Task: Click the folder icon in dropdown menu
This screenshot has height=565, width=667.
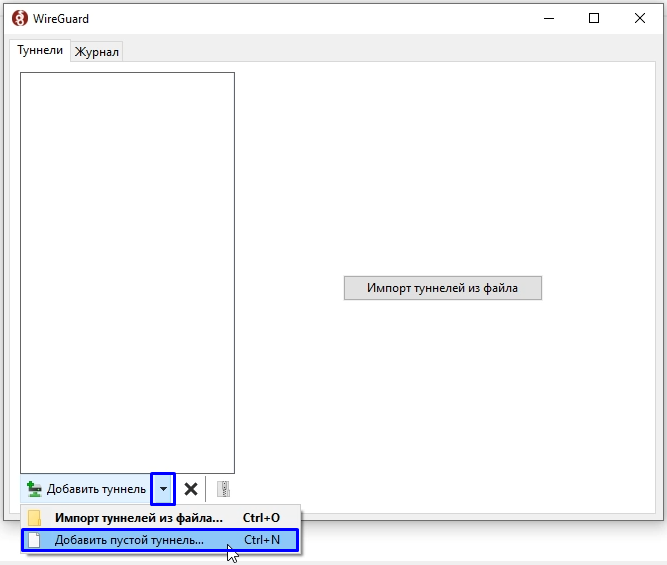Action: (x=35, y=518)
